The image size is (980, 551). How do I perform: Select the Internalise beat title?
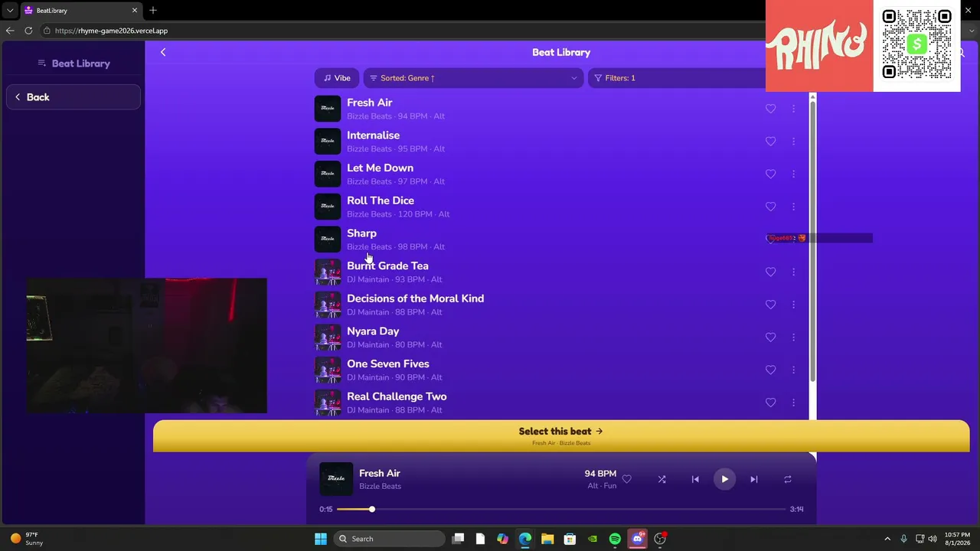[373, 135]
